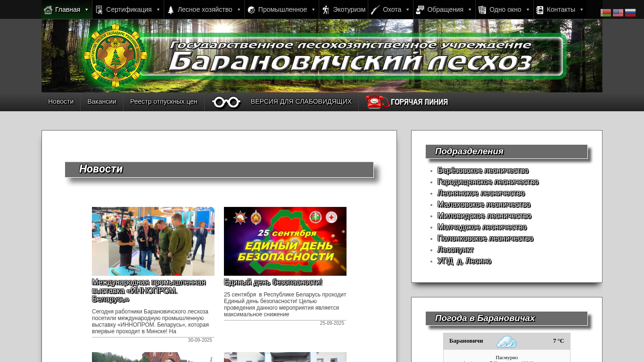644x362 pixels.
Task: Click the Пасмурно weather condition text
Action: pyautogui.click(x=507, y=357)
